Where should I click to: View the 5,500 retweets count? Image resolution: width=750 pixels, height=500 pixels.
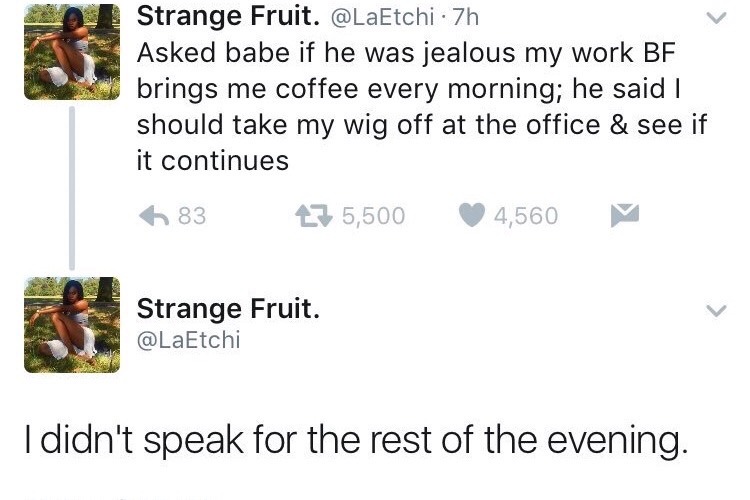(x=374, y=216)
